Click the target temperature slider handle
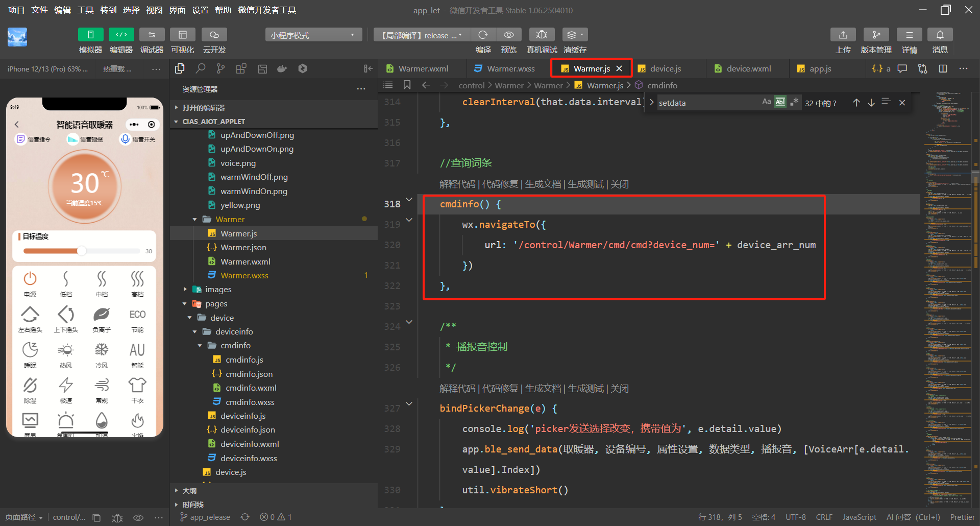 (82, 251)
